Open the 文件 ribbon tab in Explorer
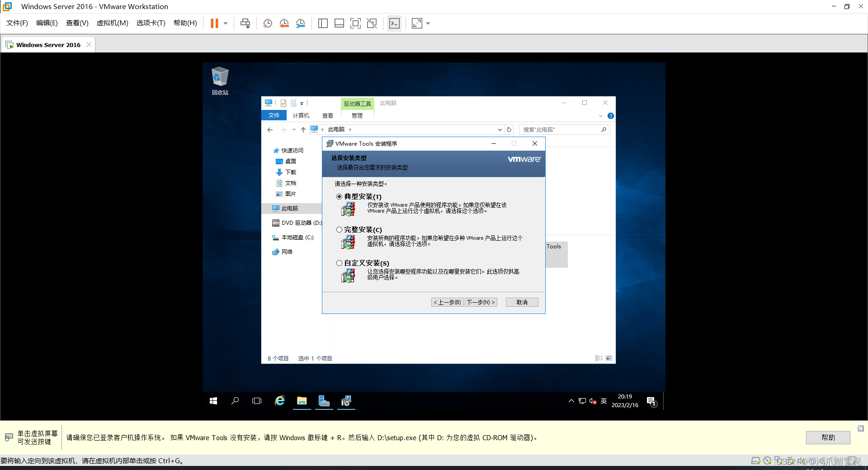868x470 pixels. [274, 115]
